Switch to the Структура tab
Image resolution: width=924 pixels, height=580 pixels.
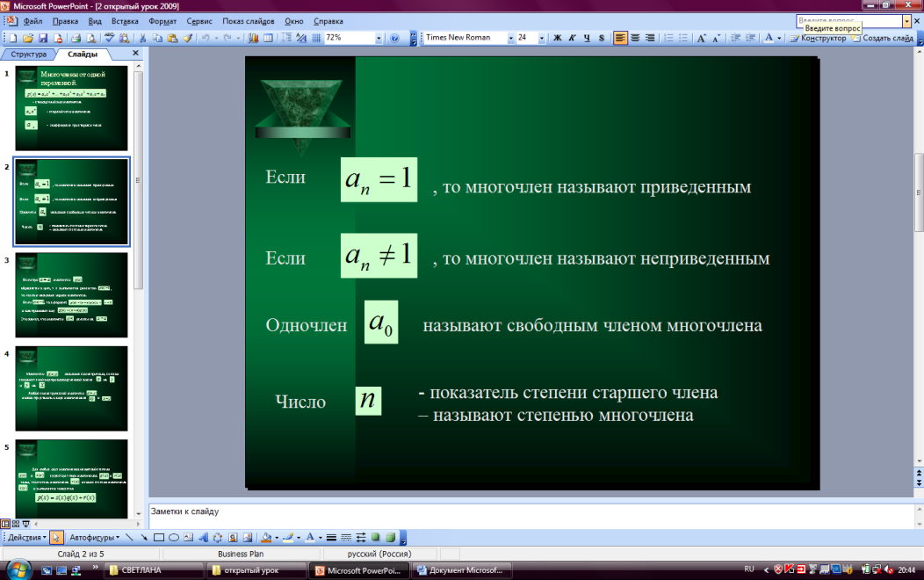coord(28,54)
